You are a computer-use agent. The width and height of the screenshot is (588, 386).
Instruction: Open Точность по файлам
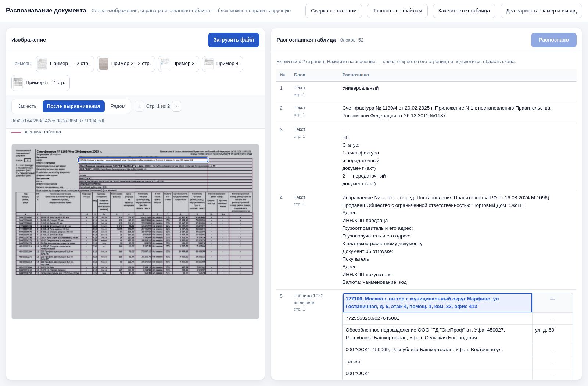[x=397, y=11]
